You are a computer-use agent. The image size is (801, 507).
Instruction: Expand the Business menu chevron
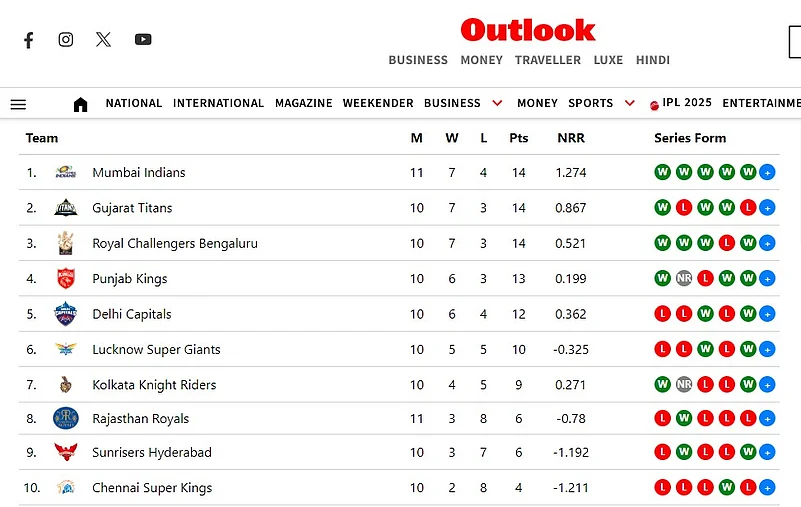(x=497, y=103)
